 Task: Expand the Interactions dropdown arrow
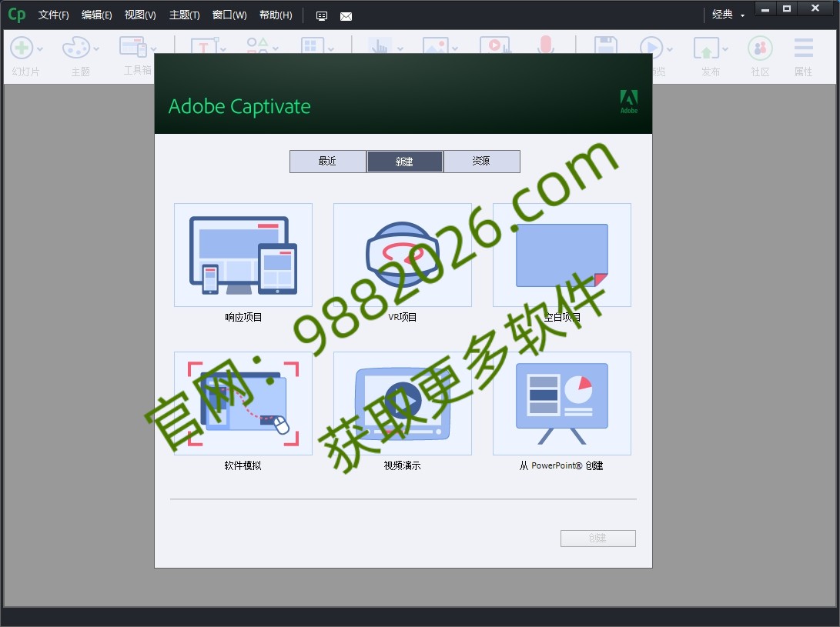click(x=400, y=48)
